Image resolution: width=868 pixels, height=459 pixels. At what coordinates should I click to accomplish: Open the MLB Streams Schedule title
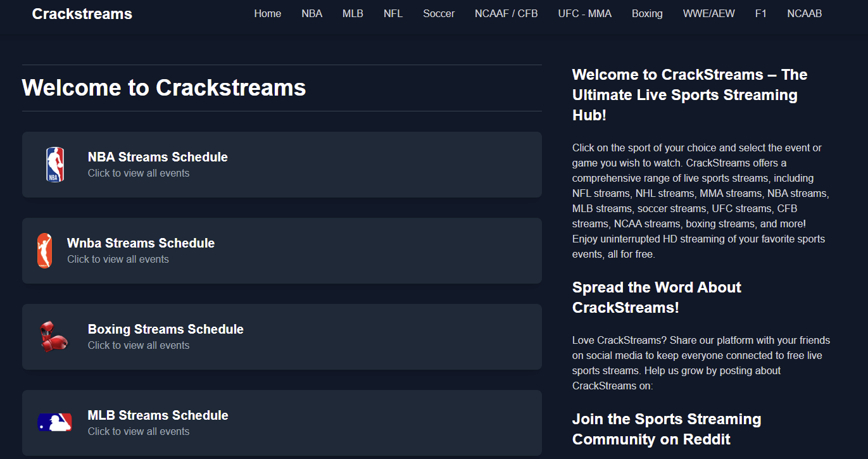coord(158,415)
